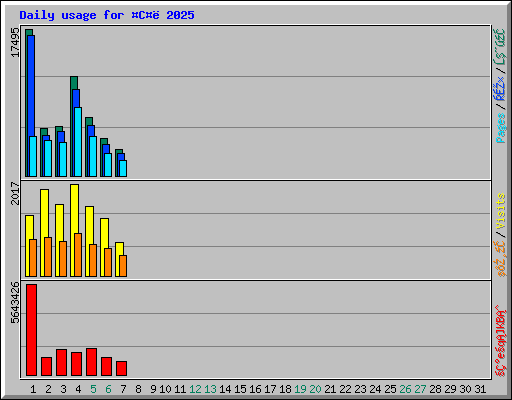
Task: Click the chart title 'Daily usage for' 2025
Action: [107, 15]
